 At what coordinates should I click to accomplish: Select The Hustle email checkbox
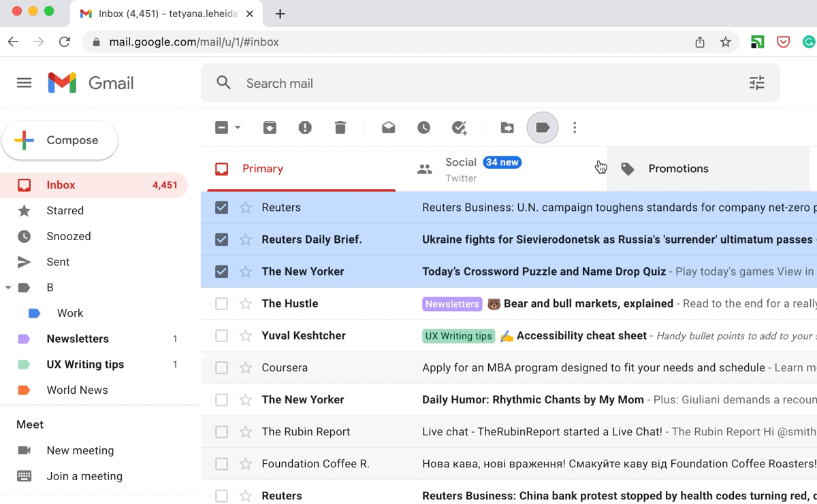(x=221, y=303)
